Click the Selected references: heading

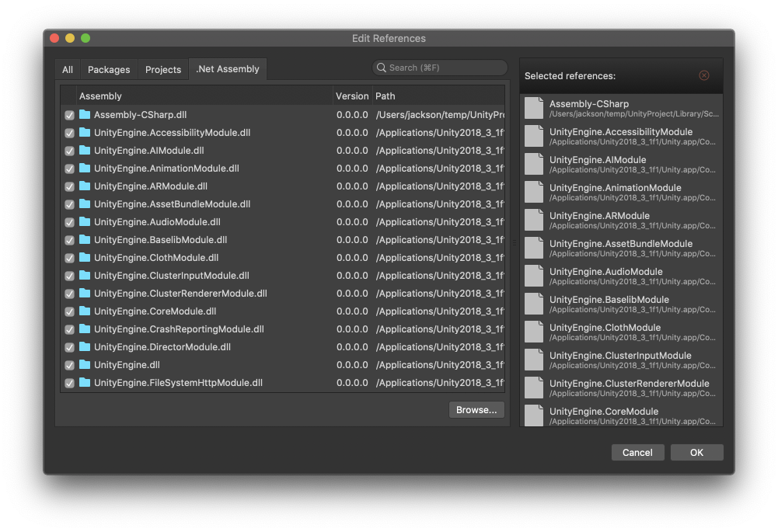(570, 76)
